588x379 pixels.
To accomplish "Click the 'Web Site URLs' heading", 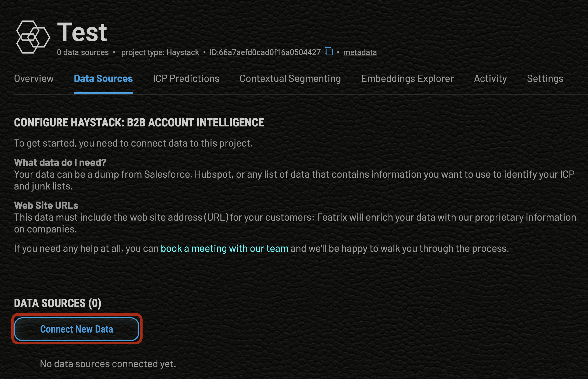I will coord(46,206).
